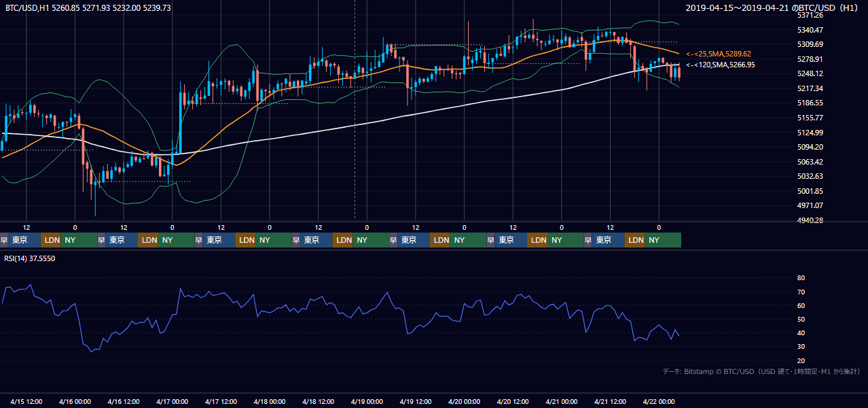Viewport: 868px width, 408px height.
Task: Click the 4/16 00:00 date label
Action: click(75, 401)
